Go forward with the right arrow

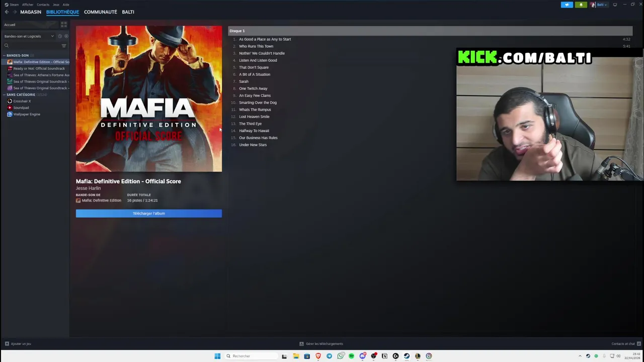point(15,12)
